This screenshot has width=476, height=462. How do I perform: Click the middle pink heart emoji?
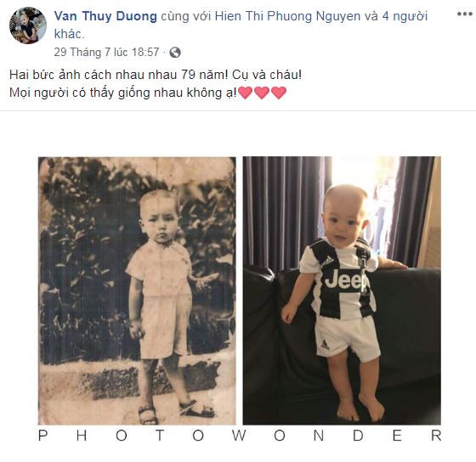[262, 93]
